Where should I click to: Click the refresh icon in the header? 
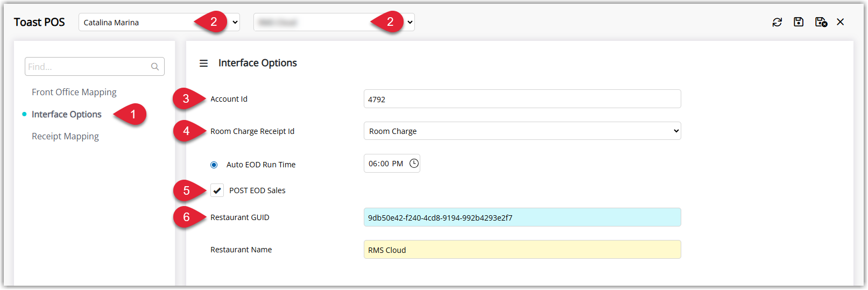click(x=777, y=22)
